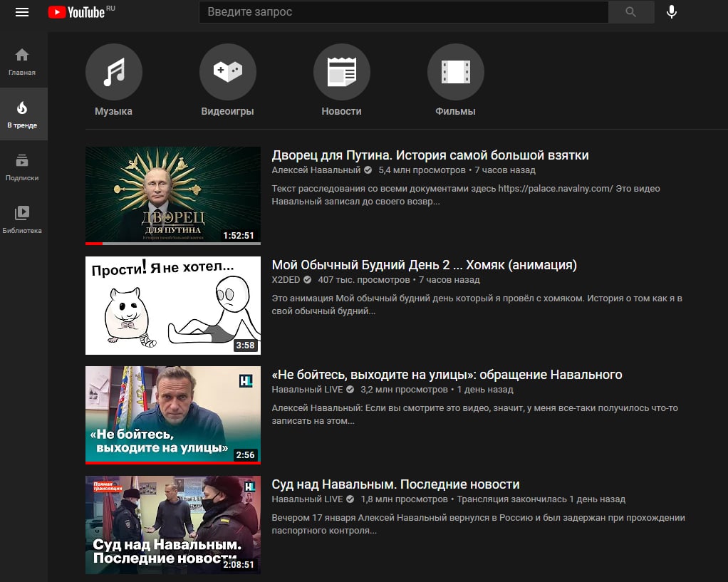This screenshot has height=582, width=728.
Task: Open Навальный LIVE channel under «Не бойтесь» video
Action: [307, 389]
